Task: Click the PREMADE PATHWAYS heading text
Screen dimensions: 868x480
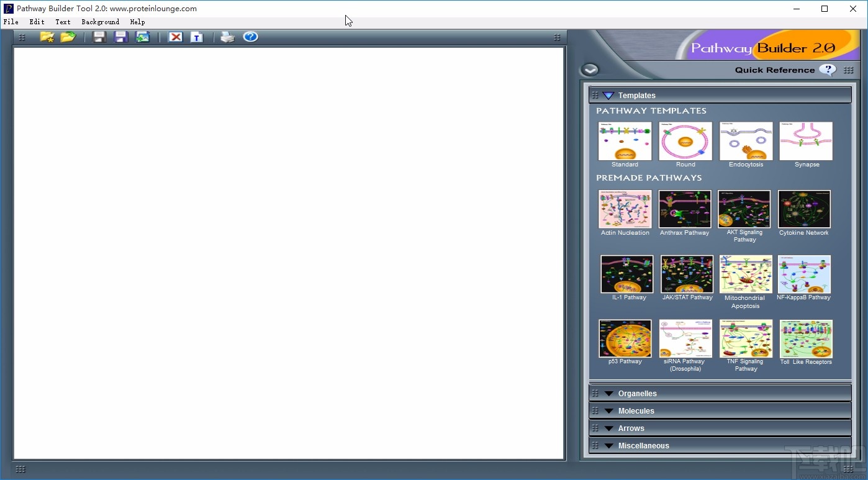Action: point(649,178)
